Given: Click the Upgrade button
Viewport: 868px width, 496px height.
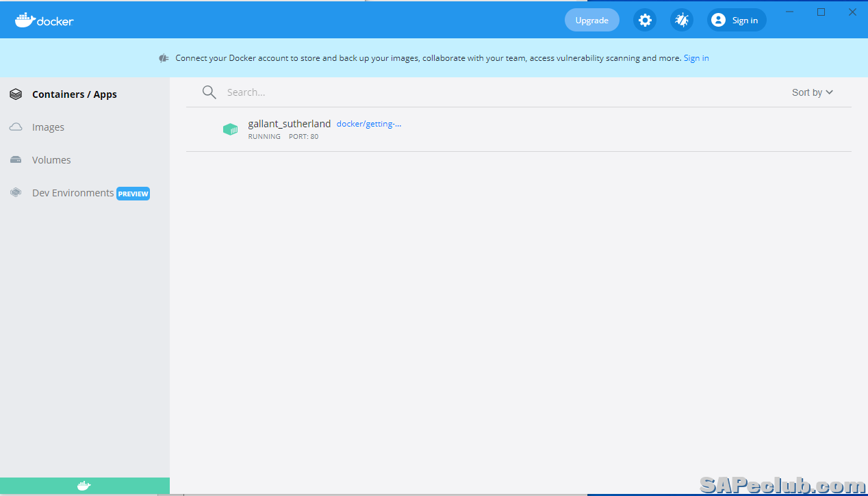Looking at the screenshot, I should coord(592,21).
